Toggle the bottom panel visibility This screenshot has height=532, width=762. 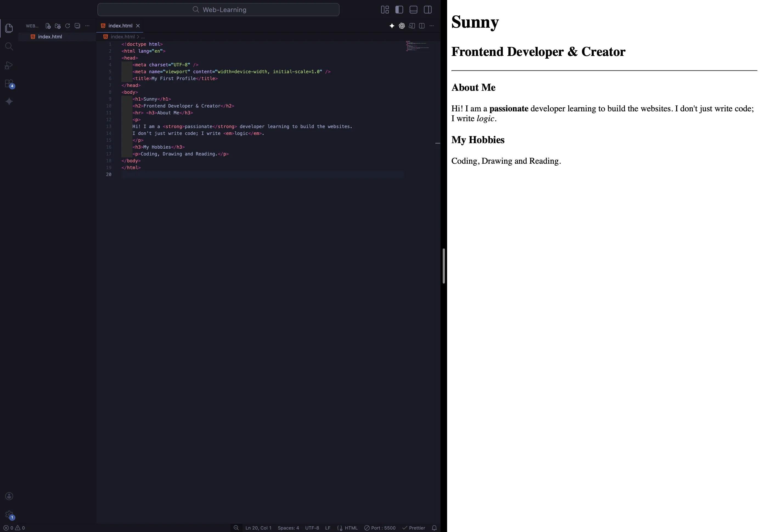pos(413,10)
